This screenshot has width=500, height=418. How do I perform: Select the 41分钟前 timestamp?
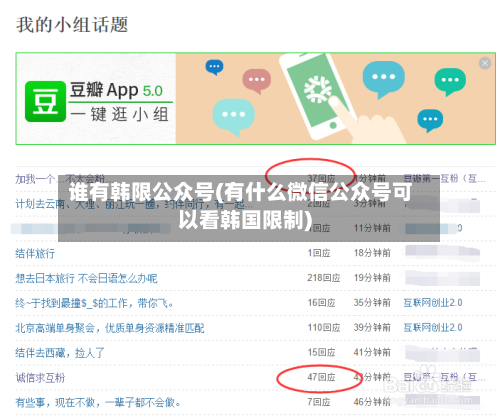[x=372, y=352]
